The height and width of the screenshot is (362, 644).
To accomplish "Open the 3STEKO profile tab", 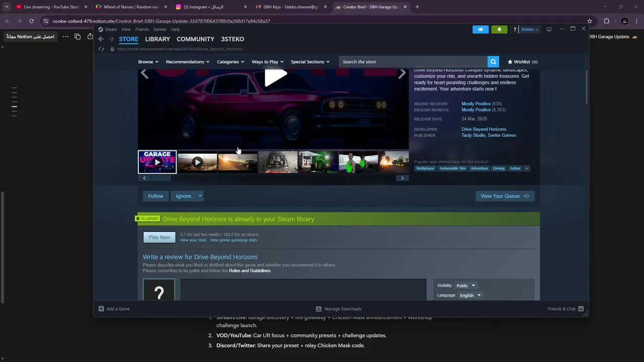I will [232, 39].
